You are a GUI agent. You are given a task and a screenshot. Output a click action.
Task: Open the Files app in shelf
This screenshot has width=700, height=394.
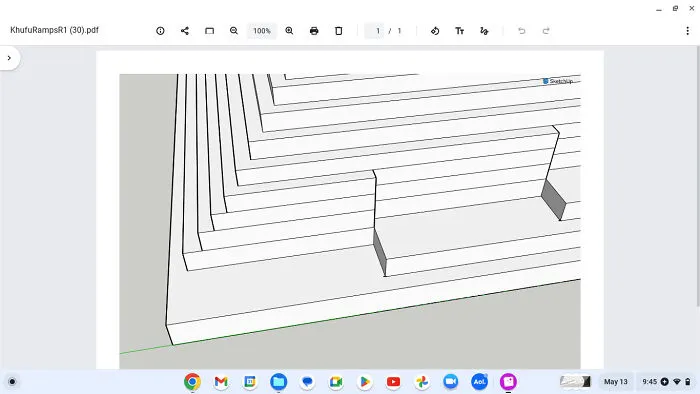pyautogui.click(x=279, y=382)
